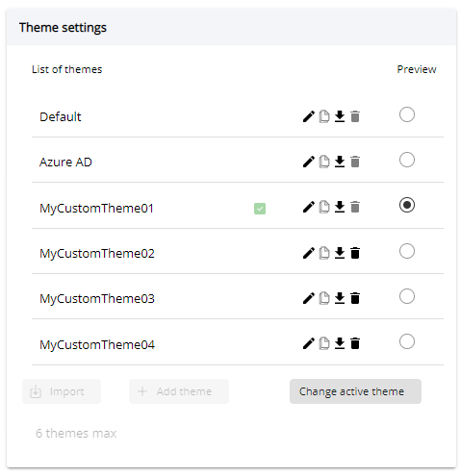Choose MyCustomTheme02 preview radio button
This screenshot has height=476, width=461.
(x=407, y=251)
